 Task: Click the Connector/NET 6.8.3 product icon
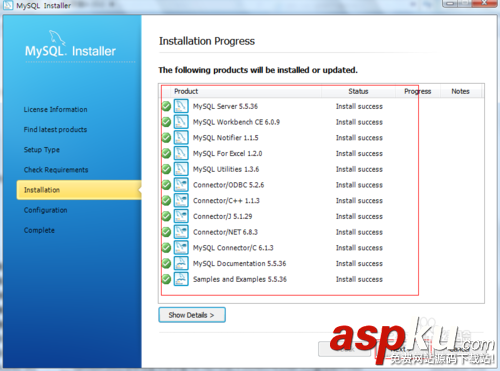tap(181, 232)
